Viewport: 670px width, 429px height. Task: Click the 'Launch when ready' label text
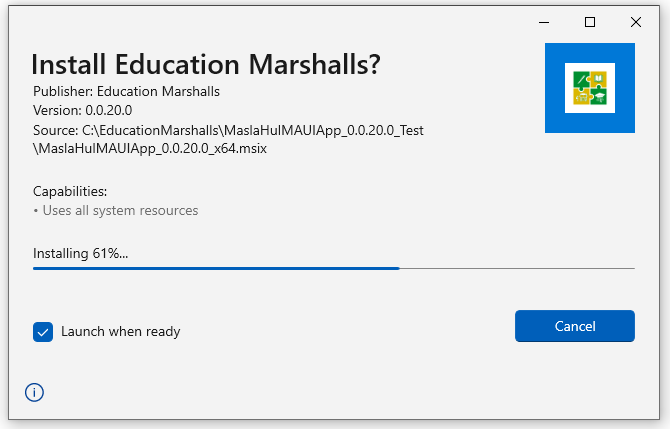[121, 332]
